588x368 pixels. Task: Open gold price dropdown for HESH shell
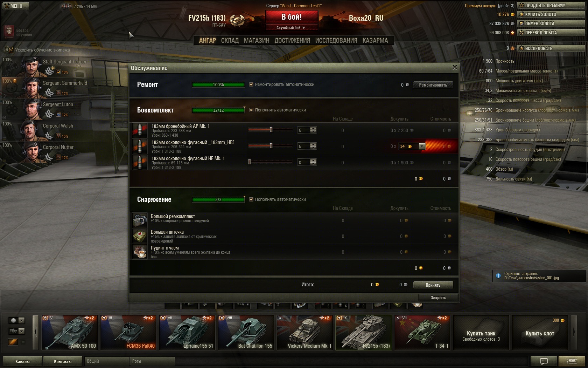[x=422, y=146]
